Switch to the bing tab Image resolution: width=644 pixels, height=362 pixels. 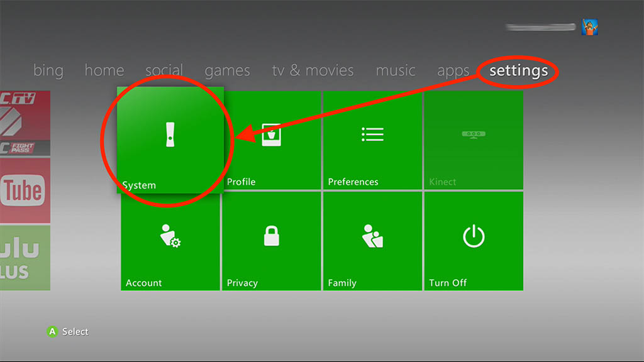48,70
